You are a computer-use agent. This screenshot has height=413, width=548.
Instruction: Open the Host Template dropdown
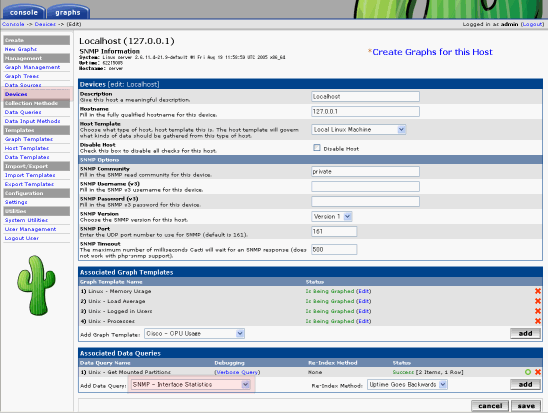[359, 130]
